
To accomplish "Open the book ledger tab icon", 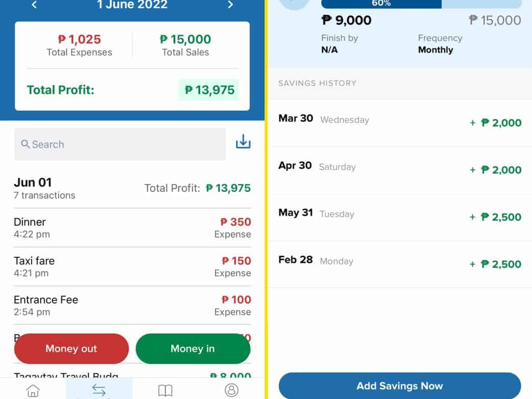I will pos(165,390).
